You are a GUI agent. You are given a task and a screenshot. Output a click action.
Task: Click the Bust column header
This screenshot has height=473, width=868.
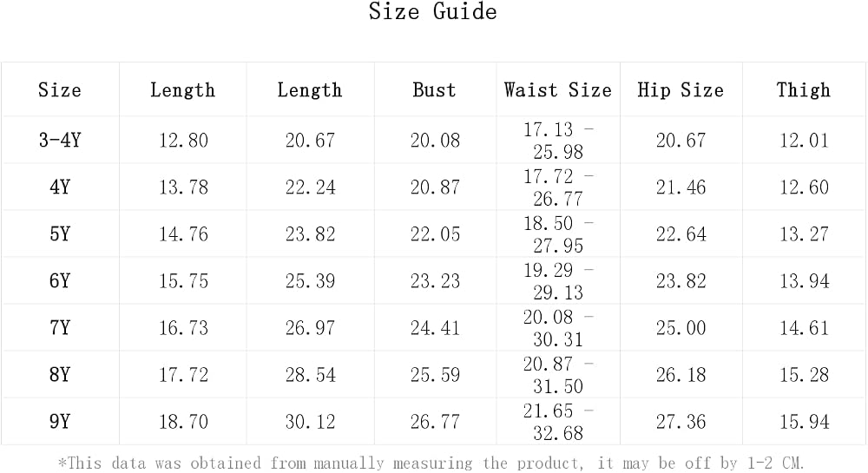tap(435, 89)
